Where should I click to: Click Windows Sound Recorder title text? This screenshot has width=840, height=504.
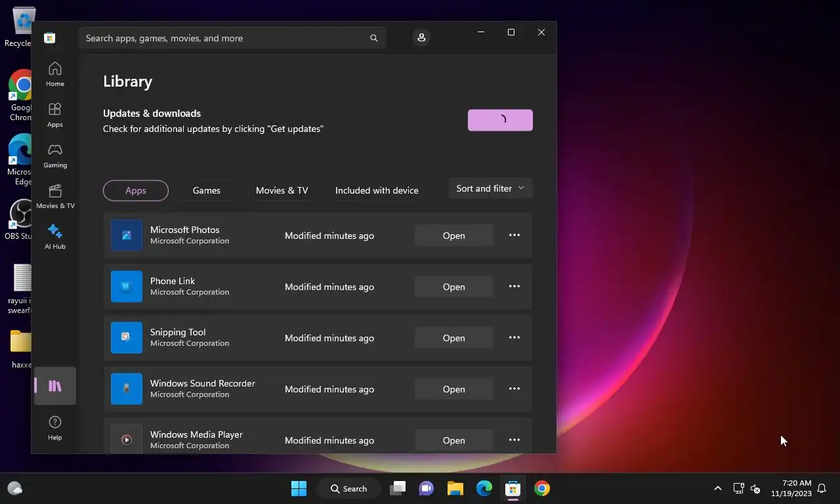pyautogui.click(x=203, y=383)
